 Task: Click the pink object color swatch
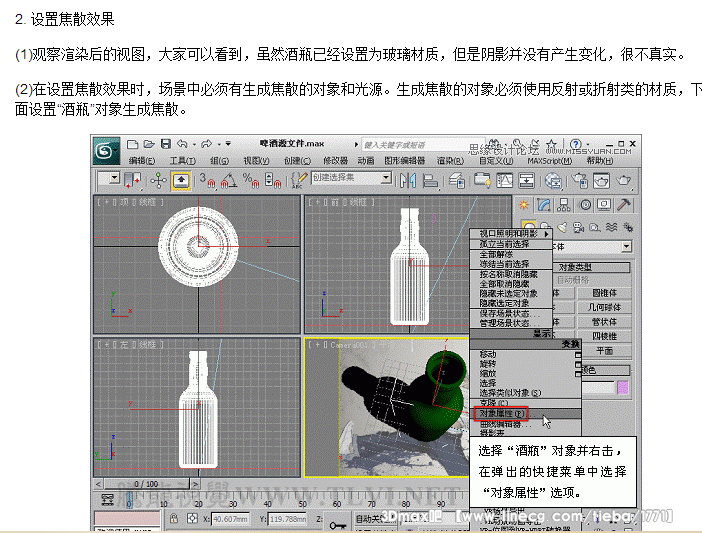pyautogui.click(x=623, y=388)
